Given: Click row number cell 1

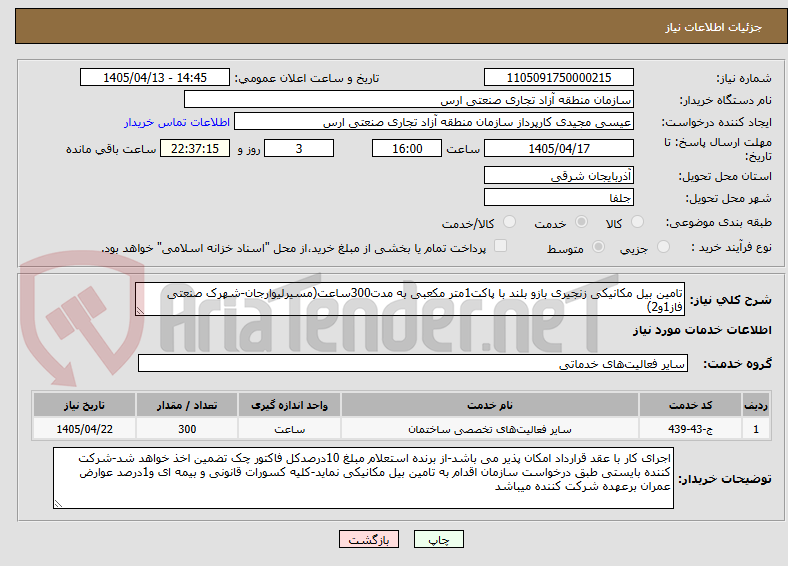Looking at the screenshot, I should pos(756,429).
